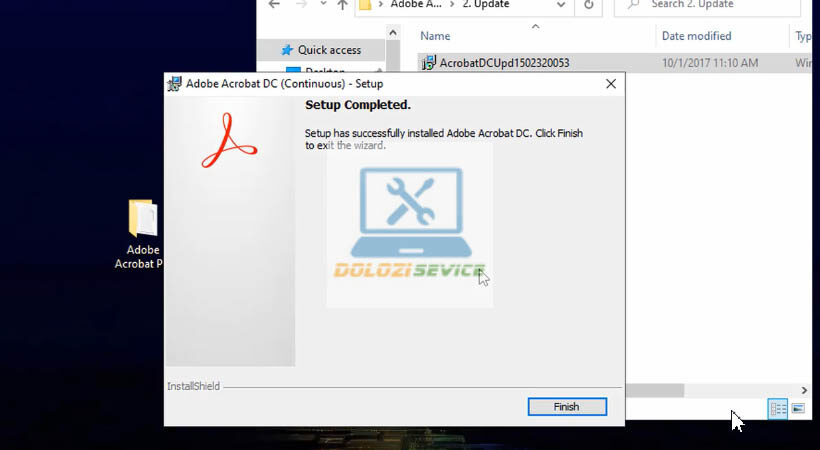Toggle the details list view button
Screen dimensions: 820x450
click(x=778, y=409)
